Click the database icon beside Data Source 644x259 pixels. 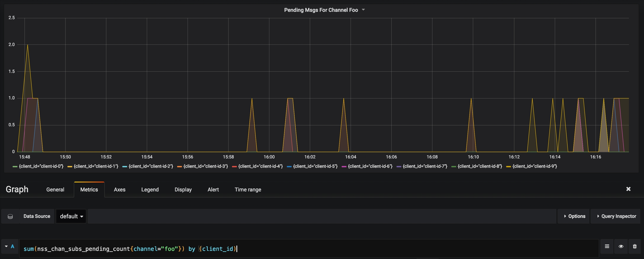click(10, 217)
